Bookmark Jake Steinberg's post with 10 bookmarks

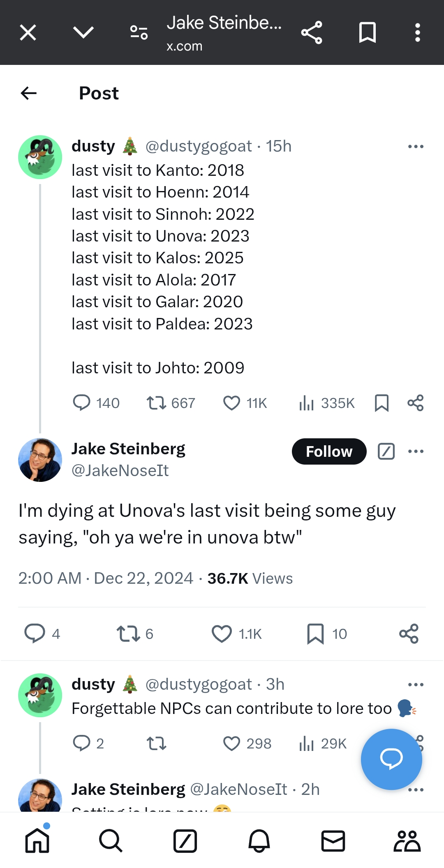coord(315,633)
